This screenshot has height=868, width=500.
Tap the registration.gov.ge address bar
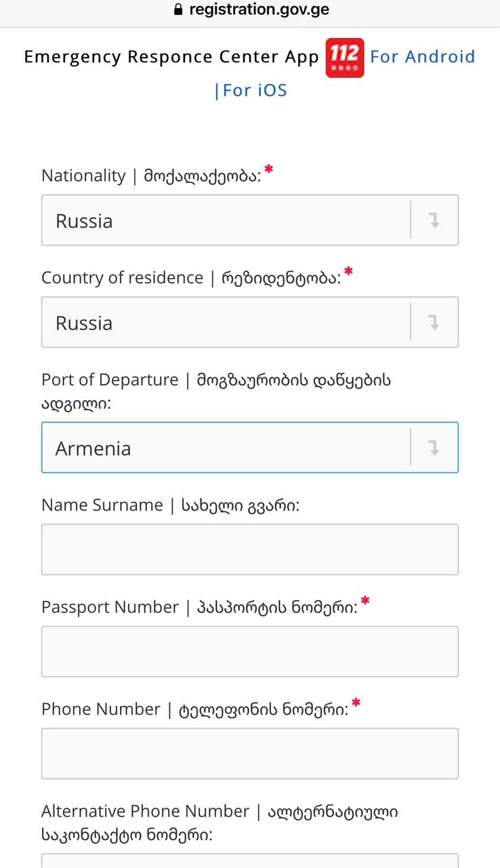point(251,9)
